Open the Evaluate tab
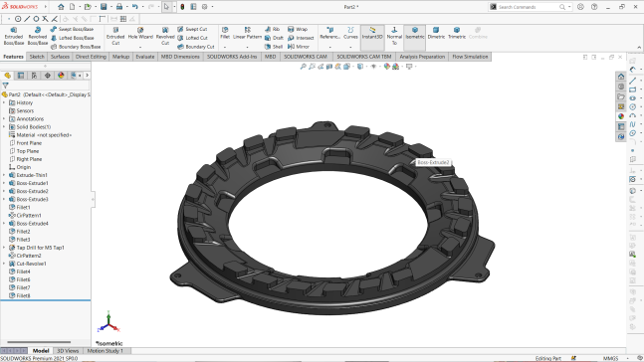Screen dimensions: 644x362 pos(145,57)
